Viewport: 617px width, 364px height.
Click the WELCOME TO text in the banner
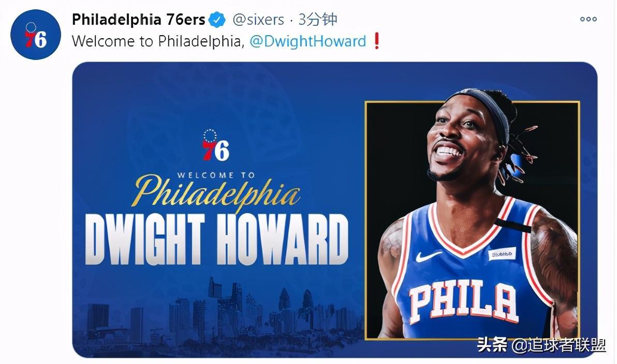pyautogui.click(x=216, y=175)
